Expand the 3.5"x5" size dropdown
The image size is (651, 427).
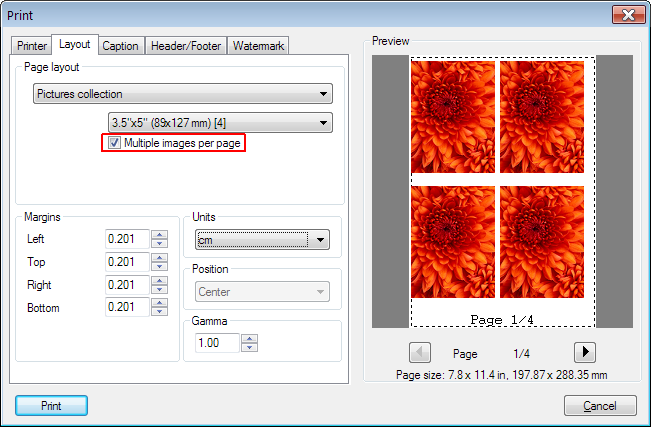tap(220, 123)
